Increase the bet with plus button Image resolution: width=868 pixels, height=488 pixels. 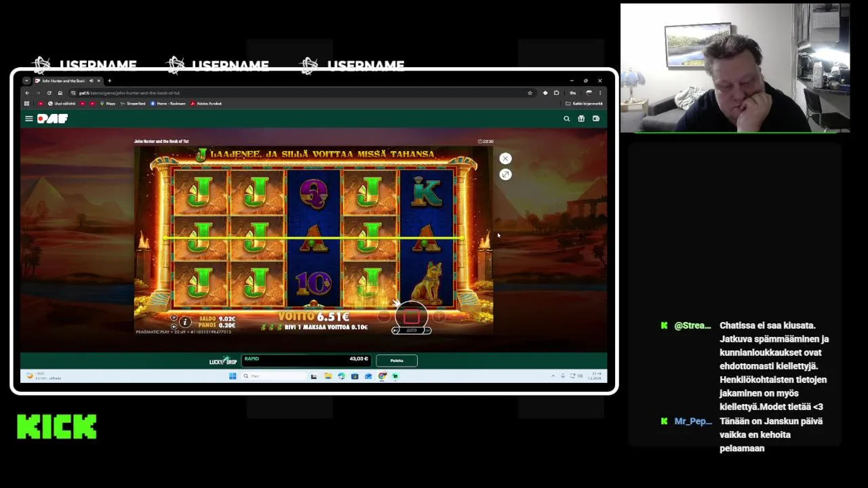439,317
